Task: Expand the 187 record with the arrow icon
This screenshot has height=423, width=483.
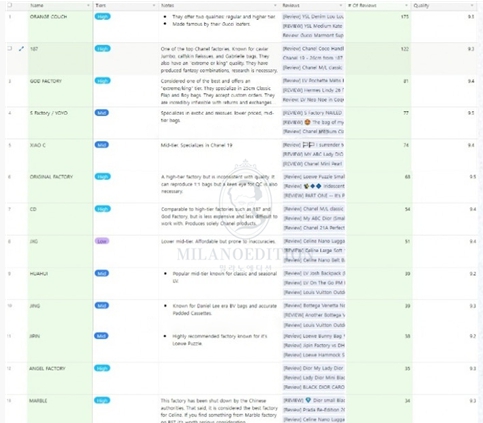Action: [x=22, y=49]
